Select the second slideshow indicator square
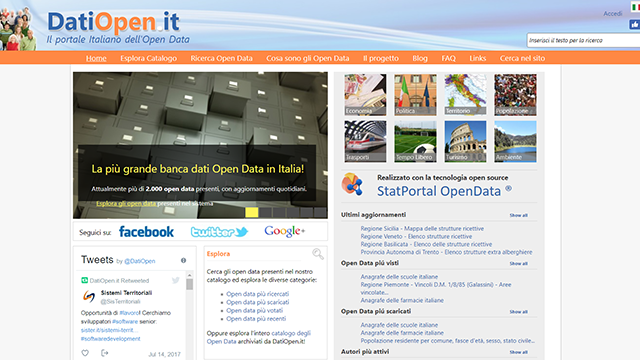Viewport: 640px width, 360px height. (x=265, y=212)
